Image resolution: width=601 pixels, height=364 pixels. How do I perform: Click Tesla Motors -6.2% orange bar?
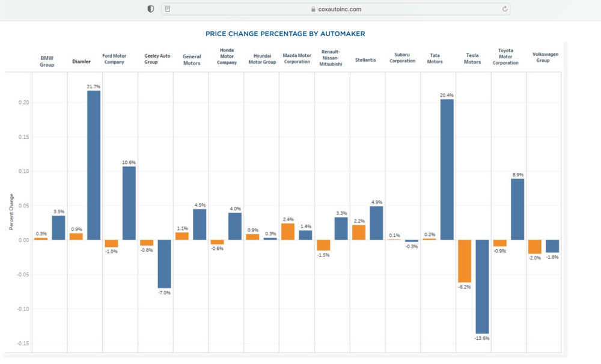464,261
